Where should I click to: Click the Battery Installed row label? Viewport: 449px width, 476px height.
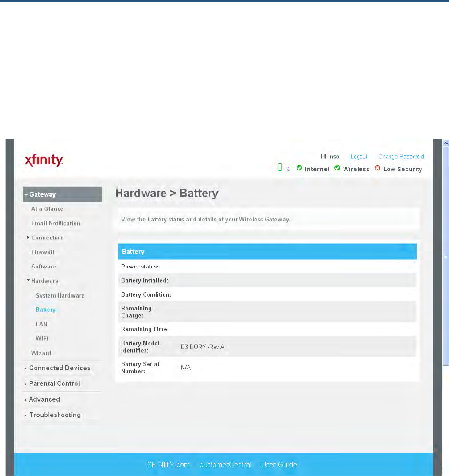(x=145, y=280)
